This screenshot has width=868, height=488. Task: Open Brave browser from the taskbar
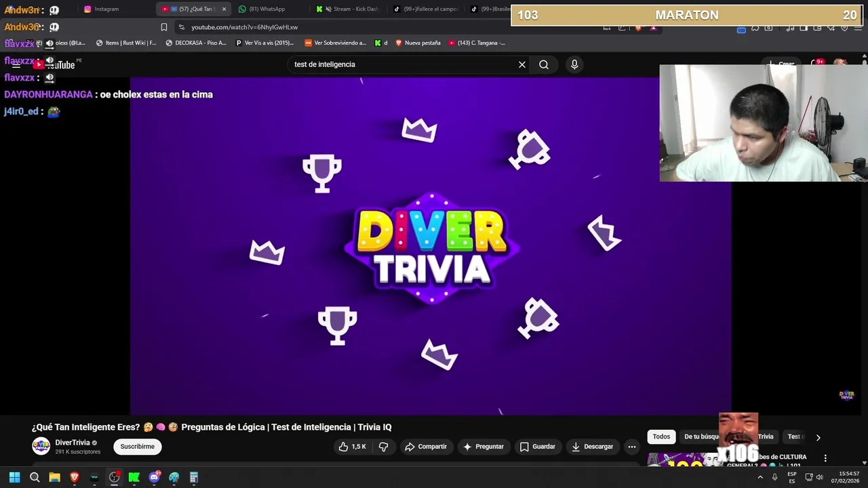pyautogui.click(x=75, y=477)
